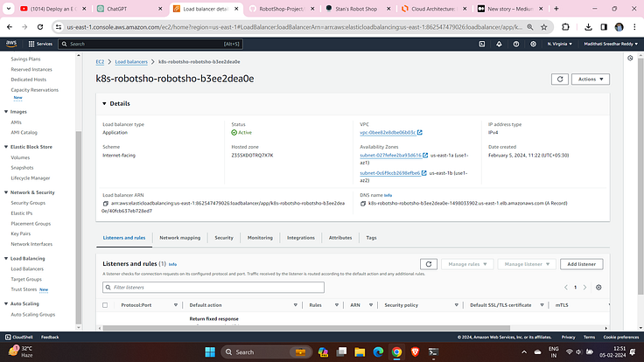644x362 pixels.
Task: Switch to Network mapping tab
Action: (180, 238)
